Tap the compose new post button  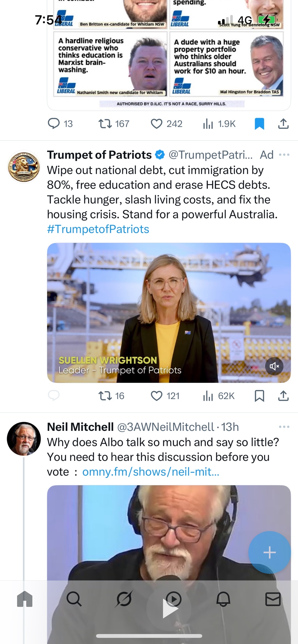[269, 553]
